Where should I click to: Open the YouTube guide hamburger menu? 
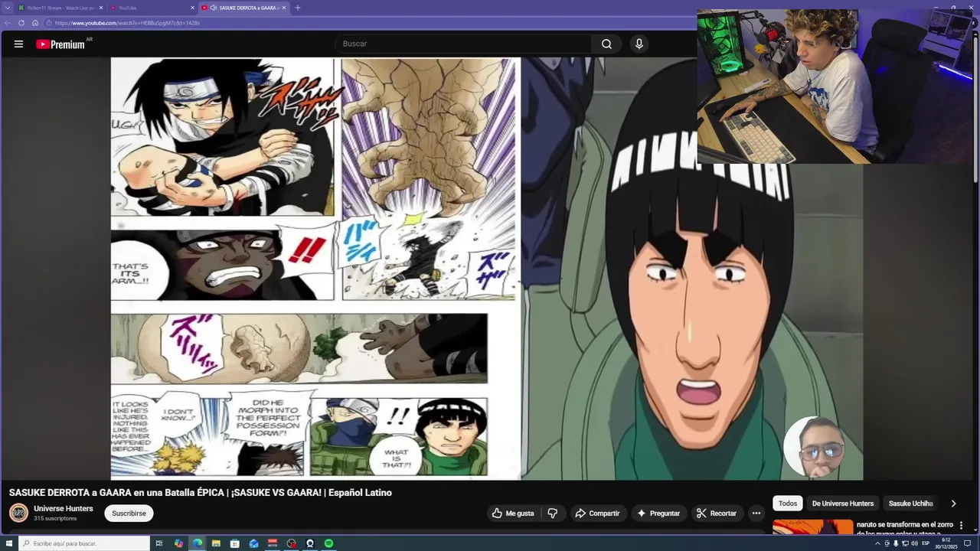(18, 44)
